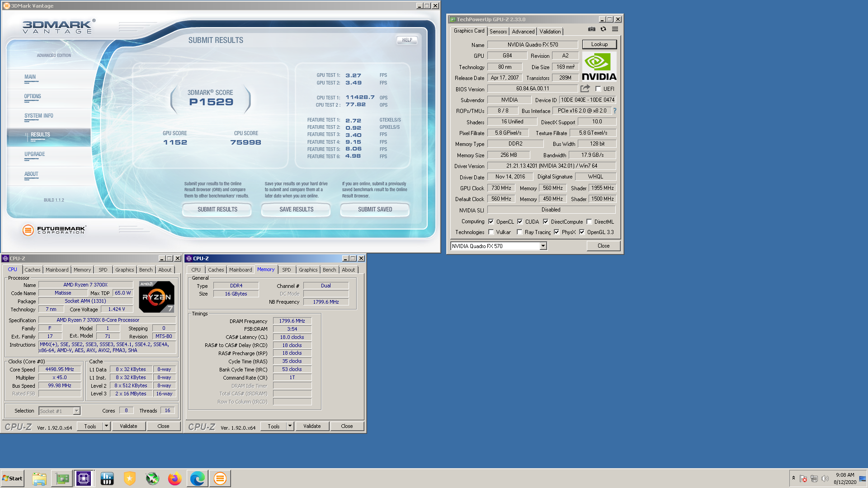Click the show desktop tray icon
The image size is (868, 488).
[x=863, y=479]
